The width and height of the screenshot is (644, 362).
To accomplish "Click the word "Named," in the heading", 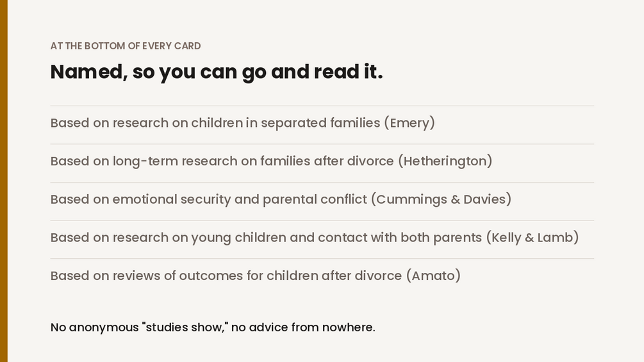I will (x=89, y=72).
